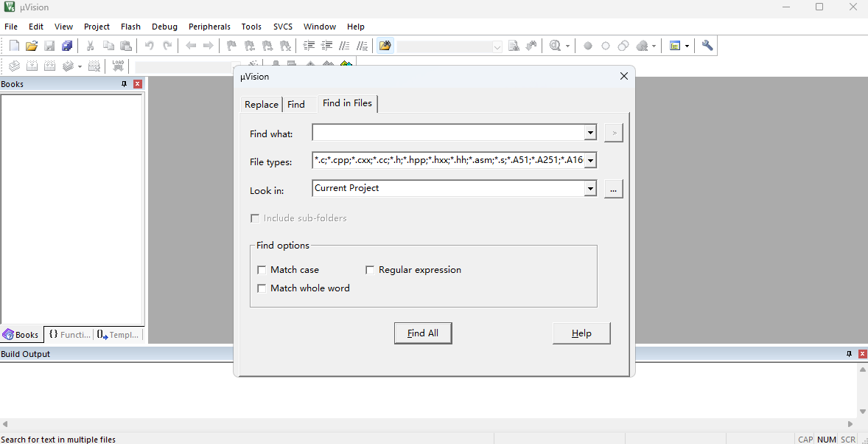Click the Start Debug Session magnifier icon

[x=555, y=46]
